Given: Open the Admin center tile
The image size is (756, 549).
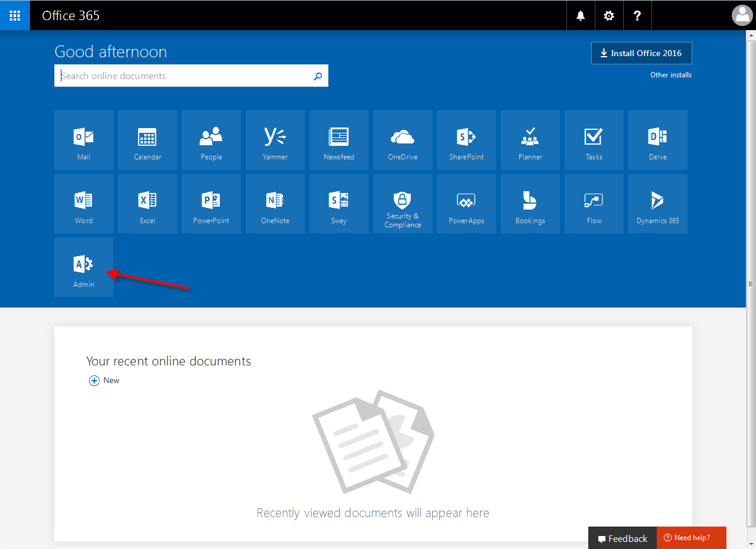Looking at the screenshot, I should point(84,267).
